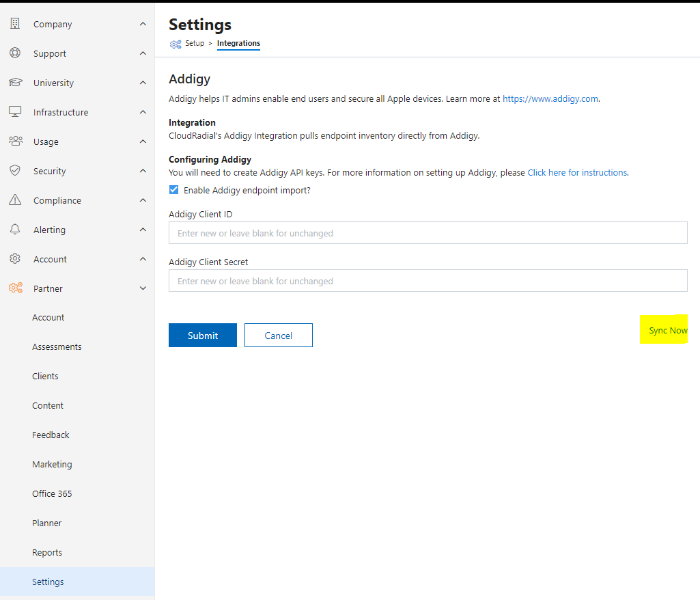
Task: Expand the Infrastructure menu chevron
Action: (143, 111)
